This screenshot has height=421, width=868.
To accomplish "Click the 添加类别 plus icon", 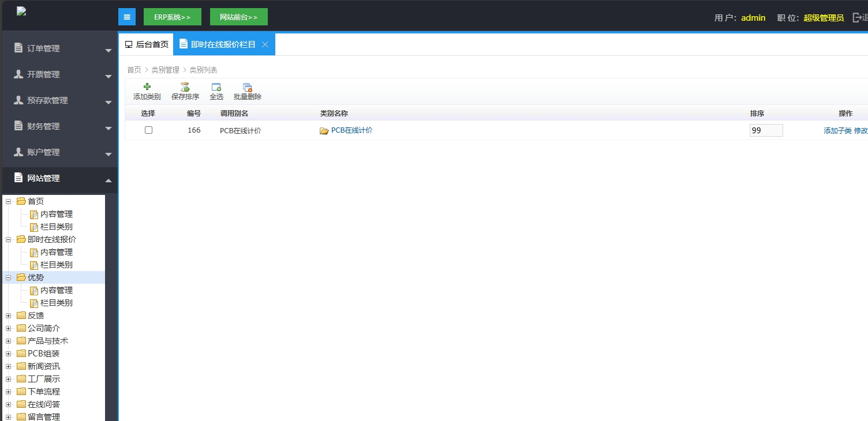I will tap(147, 87).
